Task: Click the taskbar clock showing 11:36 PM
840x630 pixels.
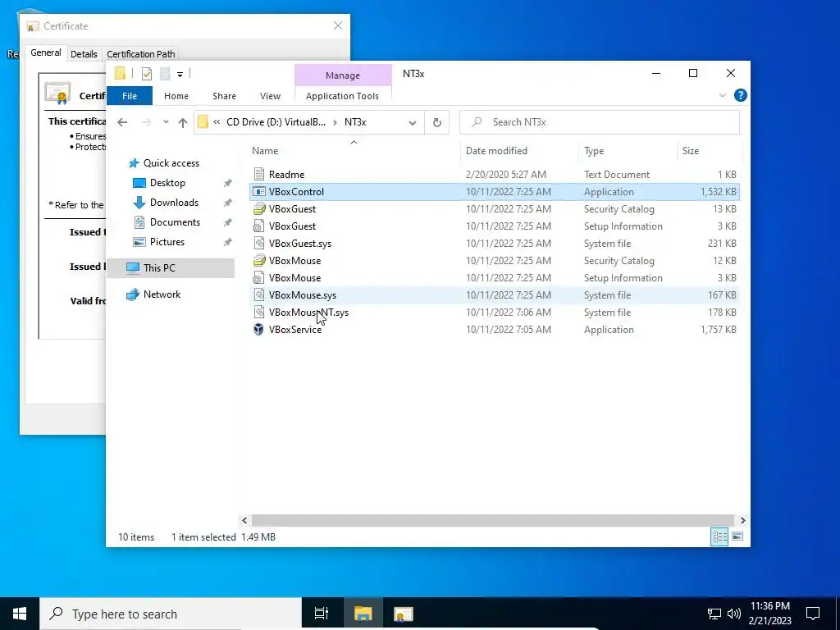Action: pyautogui.click(x=770, y=614)
